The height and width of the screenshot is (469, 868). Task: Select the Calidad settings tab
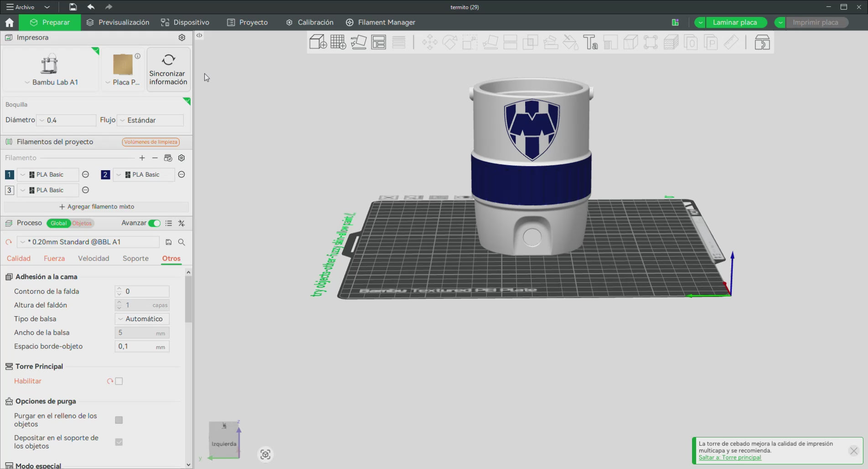(x=19, y=258)
